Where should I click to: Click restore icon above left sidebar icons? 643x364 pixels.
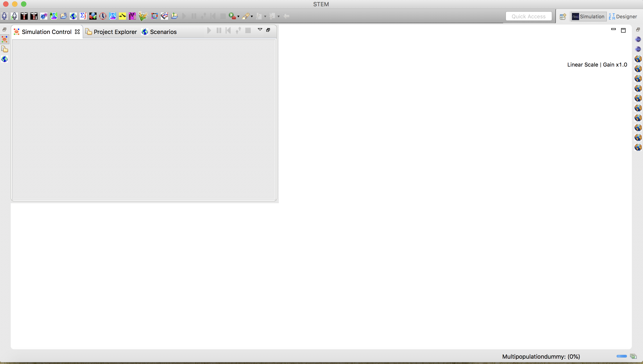[x=4, y=29]
